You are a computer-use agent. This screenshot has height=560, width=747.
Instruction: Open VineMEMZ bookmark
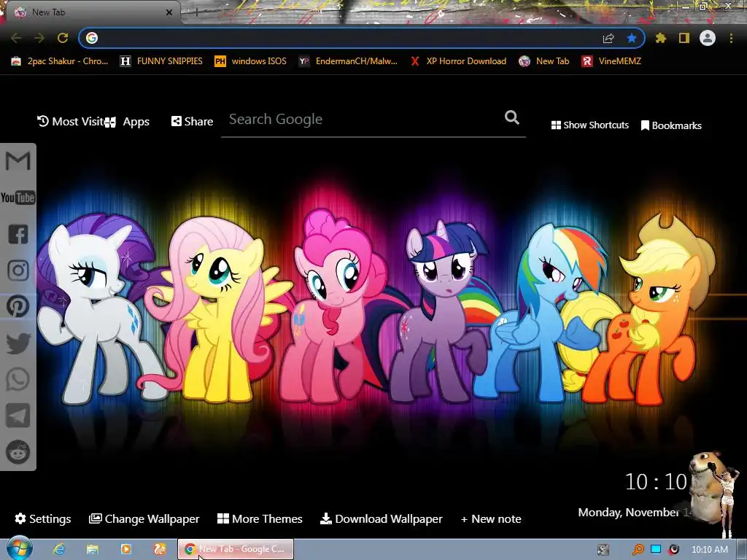coord(612,61)
